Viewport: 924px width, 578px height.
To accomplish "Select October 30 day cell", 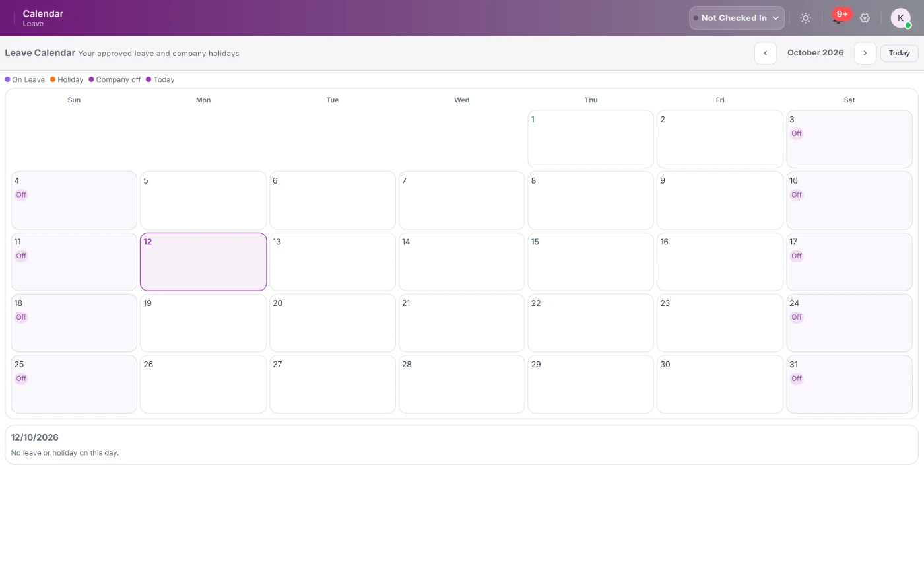I will click(720, 384).
